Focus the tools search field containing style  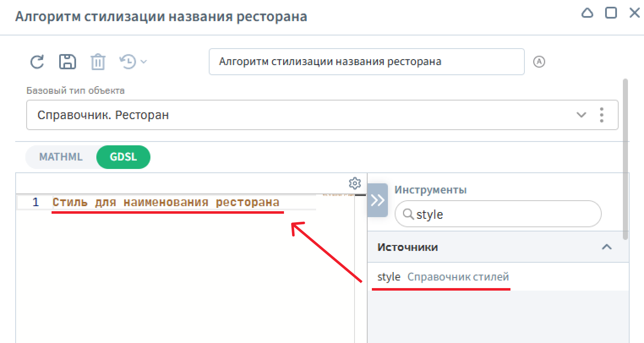(x=503, y=214)
